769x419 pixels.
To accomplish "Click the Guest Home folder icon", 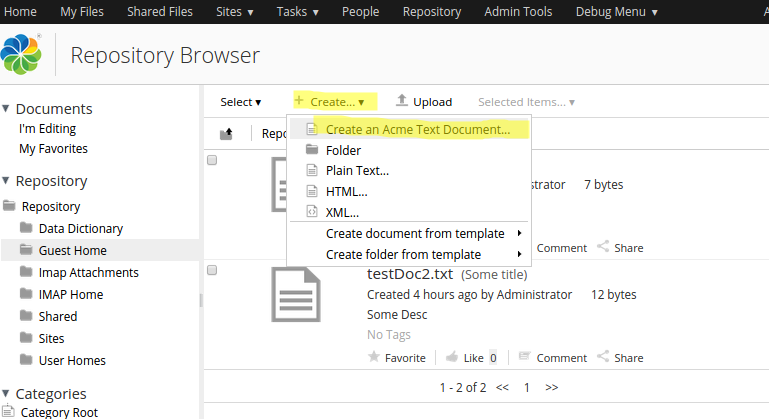I will (x=26, y=249).
